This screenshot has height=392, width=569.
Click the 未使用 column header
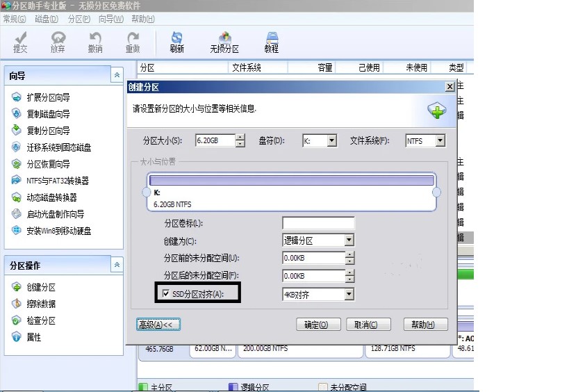click(407, 67)
